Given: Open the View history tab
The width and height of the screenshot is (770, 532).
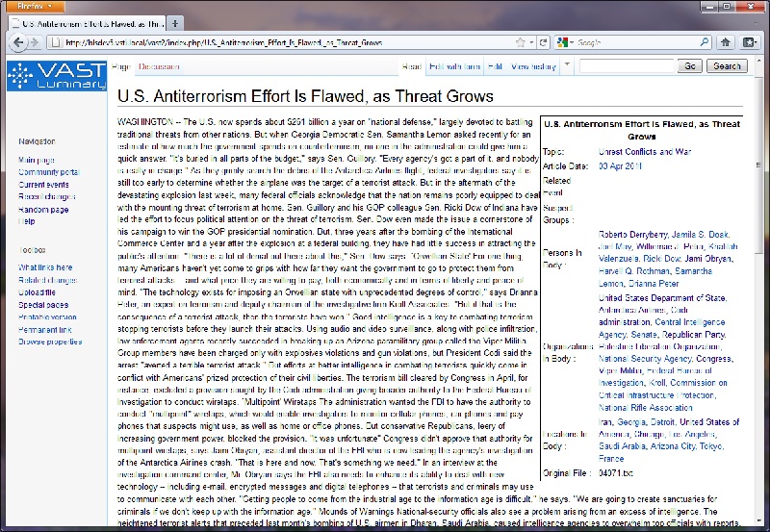Looking at the screenshot, I should pyautogui.click(x=533, y=66).
